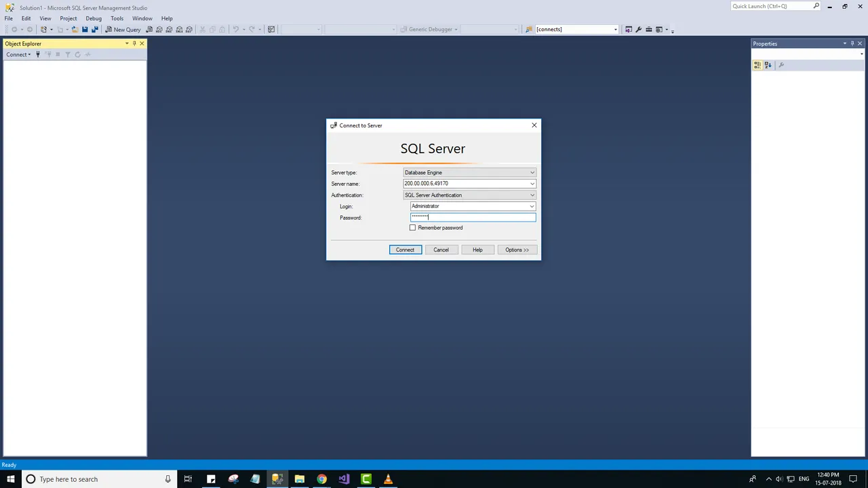868x488 pixels.
Task: Click the New Query toolbar button
Action: click(x=123, y=29)
